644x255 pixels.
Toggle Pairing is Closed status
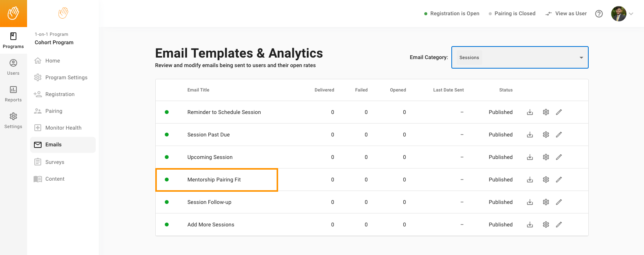point(512,14)
